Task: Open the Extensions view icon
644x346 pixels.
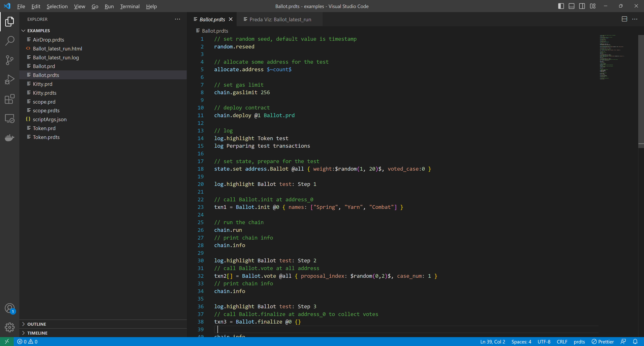Action: click(10, 99)
